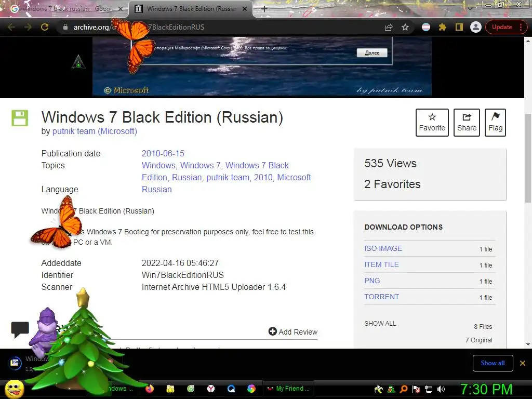Click the smiley face Start button
Viewport: 532px width, 399px height.
click(14, 389)
